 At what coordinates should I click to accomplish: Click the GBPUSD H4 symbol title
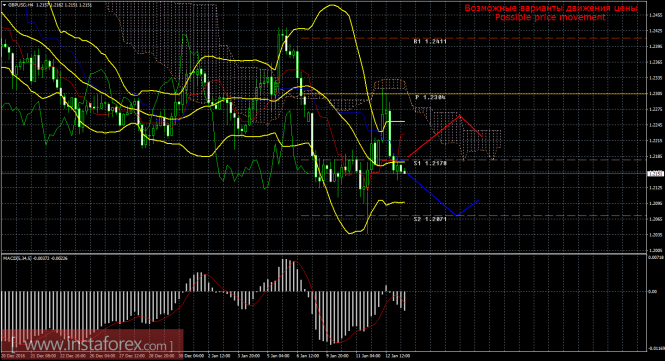(x=21, y=6)
